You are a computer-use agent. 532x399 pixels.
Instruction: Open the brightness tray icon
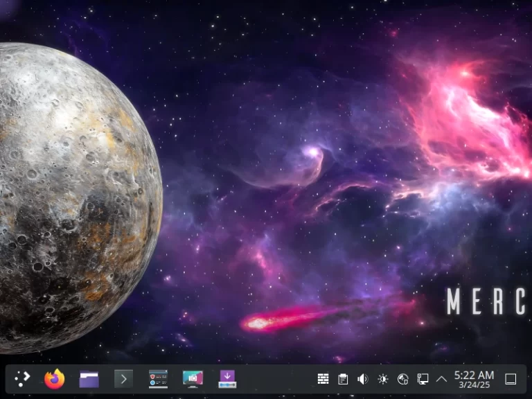[383, 379]
